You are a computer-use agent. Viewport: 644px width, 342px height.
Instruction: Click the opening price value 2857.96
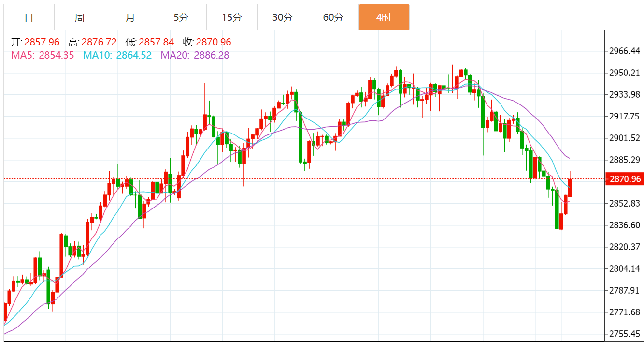[41, 42]
